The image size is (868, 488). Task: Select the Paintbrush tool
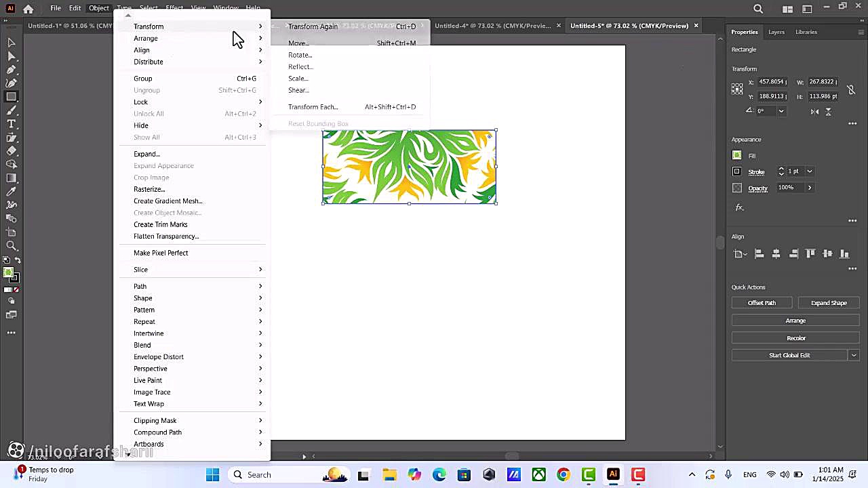12,110
